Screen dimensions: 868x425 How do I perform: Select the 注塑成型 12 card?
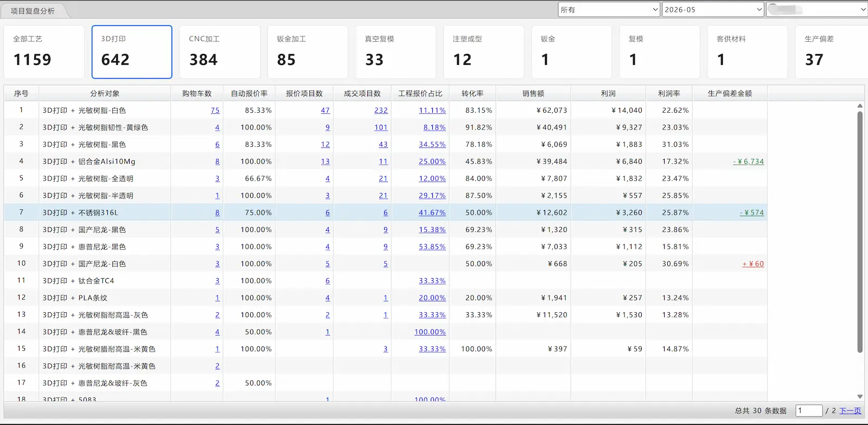coord(484,52)
